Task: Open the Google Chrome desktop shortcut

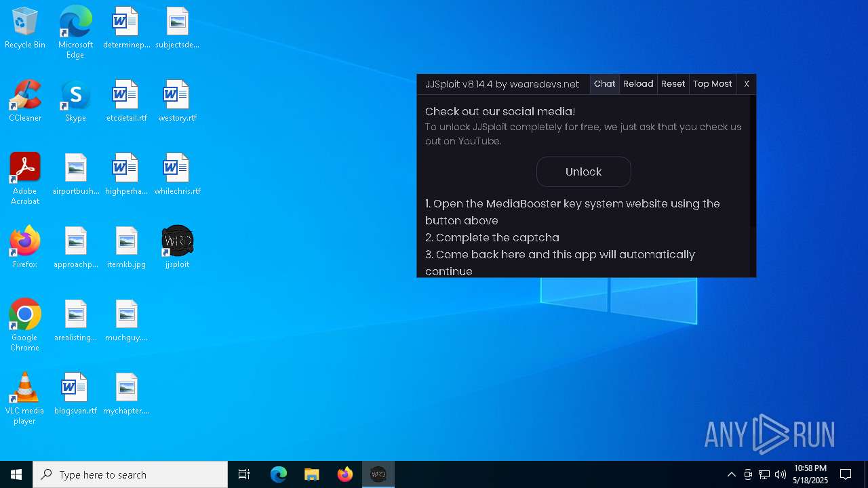Action: (25, 325)
